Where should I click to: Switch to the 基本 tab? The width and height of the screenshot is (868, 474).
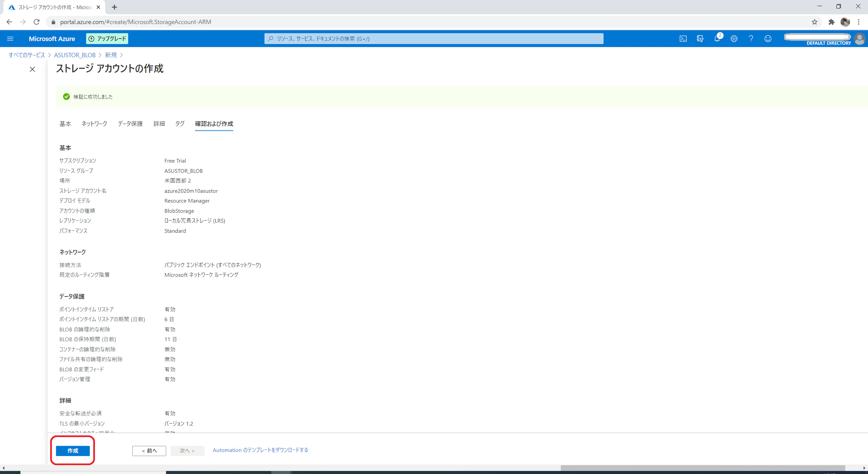pos(65,124)
